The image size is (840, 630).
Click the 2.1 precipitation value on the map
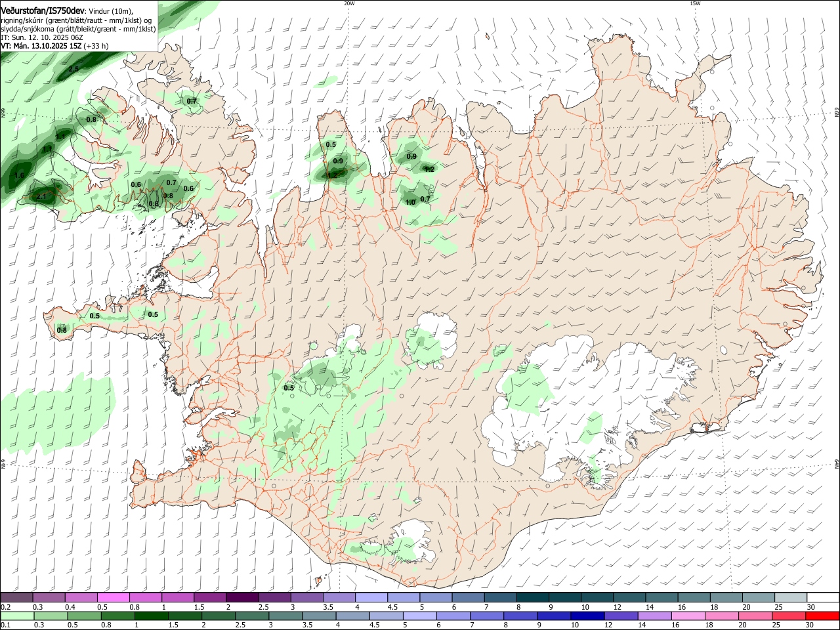click(x=41, y=196)
